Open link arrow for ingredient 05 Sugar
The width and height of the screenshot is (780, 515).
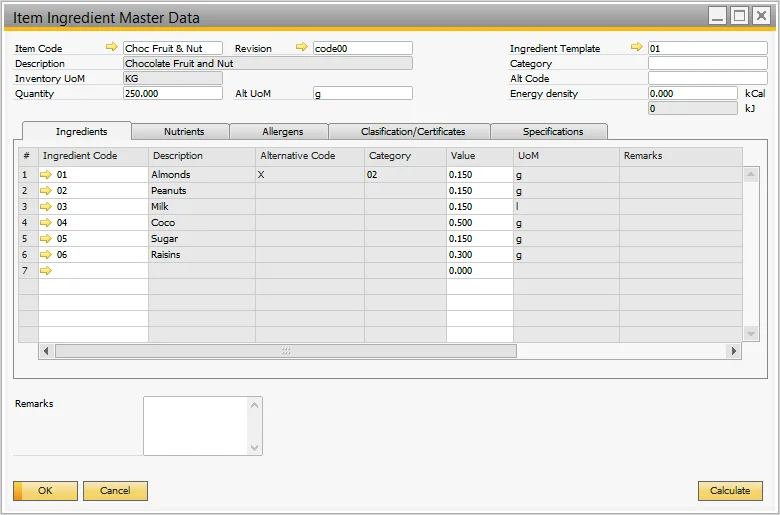[x=46, y=239]
